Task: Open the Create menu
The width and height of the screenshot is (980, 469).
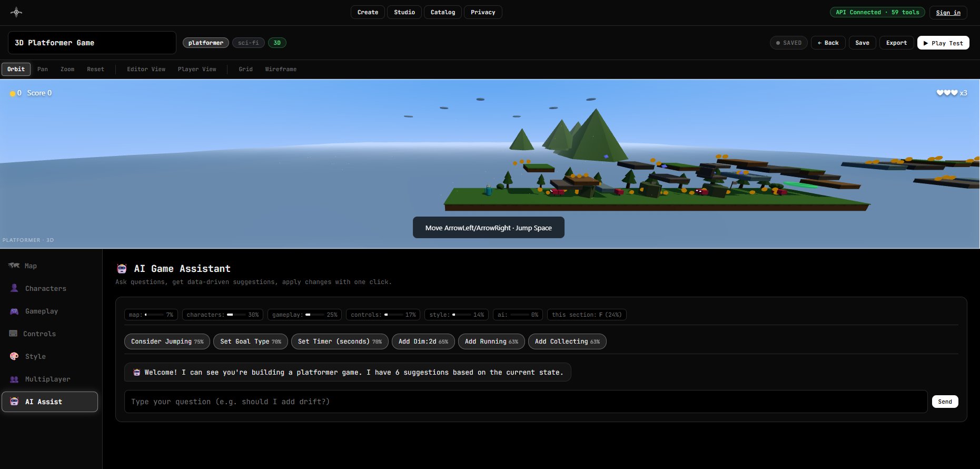Action: (x=368, y=12)
